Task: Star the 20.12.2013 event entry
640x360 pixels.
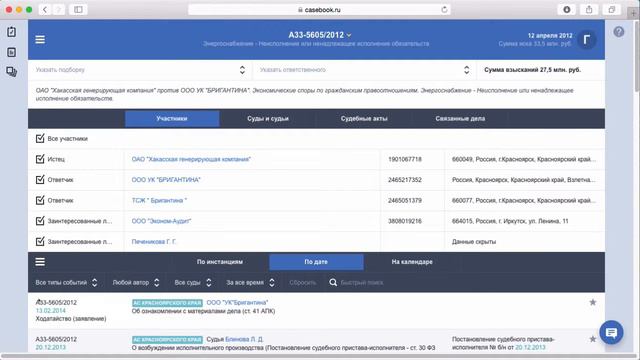Action: click(593, 339)
